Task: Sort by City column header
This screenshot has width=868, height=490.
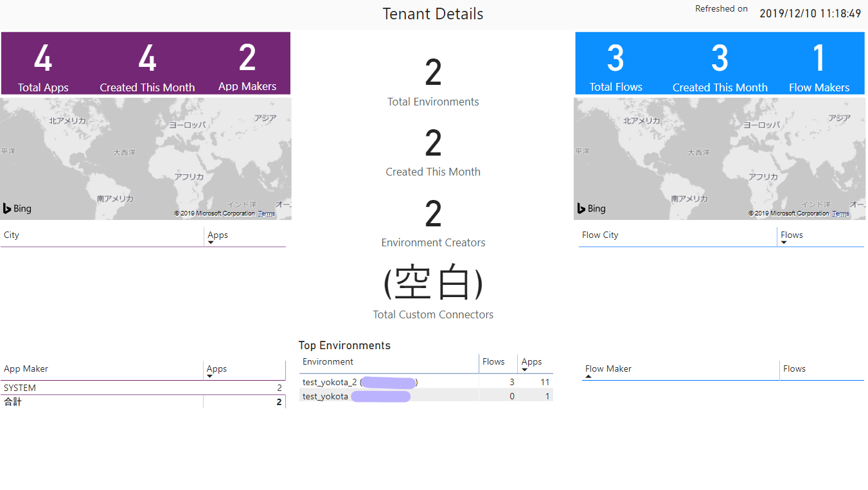Action: pyautogui.click(x=12, y=235)
